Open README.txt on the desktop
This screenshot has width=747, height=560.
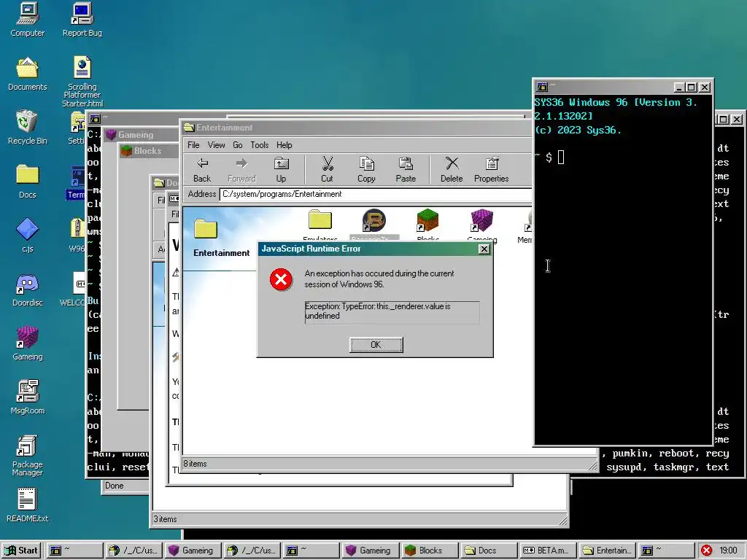pyautogui.click(x=27, y=505)
